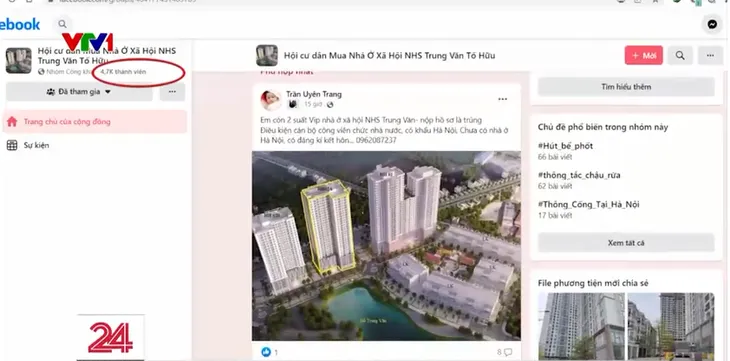Click the like thumbs-up reaction icon
This screenshot has height=361, width=730.
(x=266, y=352)
